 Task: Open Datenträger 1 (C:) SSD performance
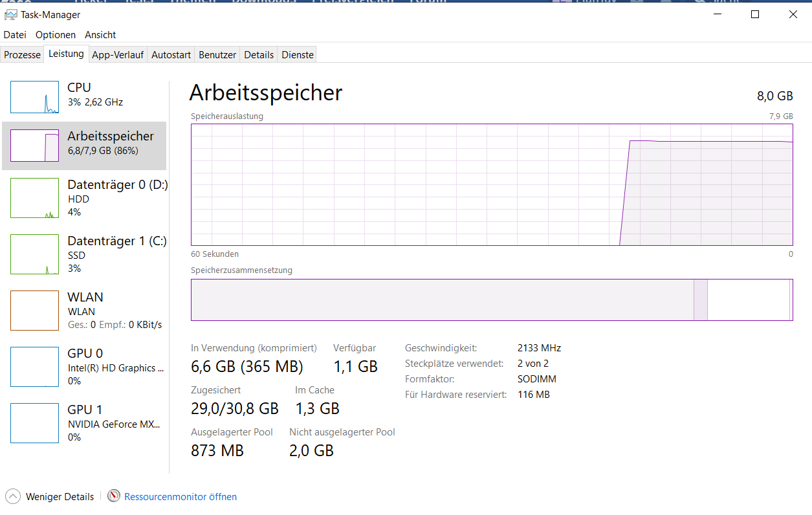(x=84, y=254)
